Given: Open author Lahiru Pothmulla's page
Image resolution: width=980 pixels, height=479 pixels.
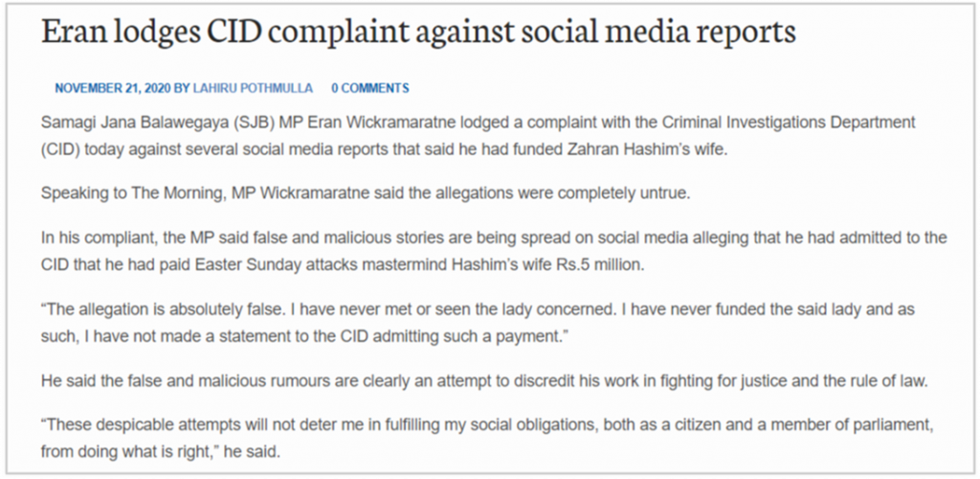Looking at the screenshot, I should pyautogui.click(x=253, y=89).
